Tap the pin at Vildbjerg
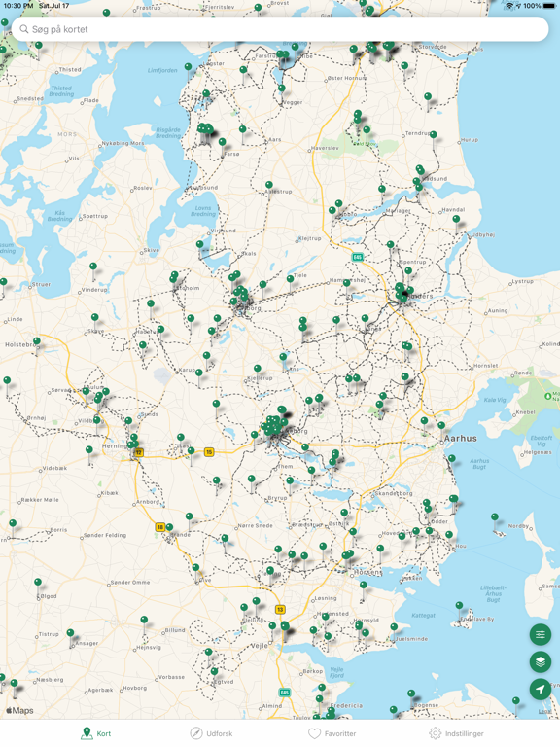560x747 pixels. 97,420
